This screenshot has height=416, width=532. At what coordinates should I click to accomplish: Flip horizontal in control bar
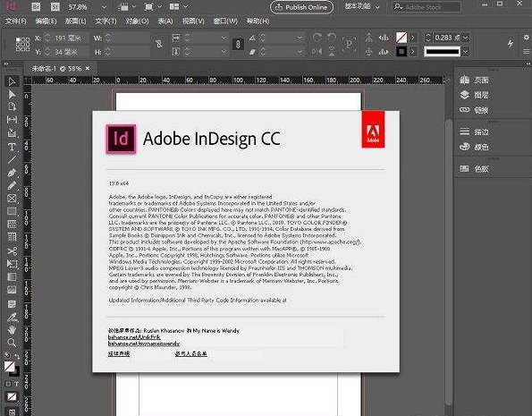pos(317,51)
